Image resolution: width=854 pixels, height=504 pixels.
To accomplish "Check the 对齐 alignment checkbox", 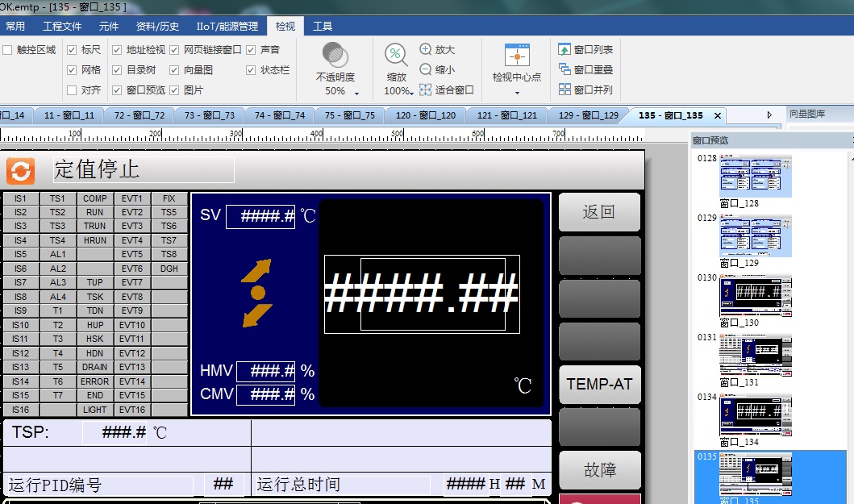I will (72, 90).
